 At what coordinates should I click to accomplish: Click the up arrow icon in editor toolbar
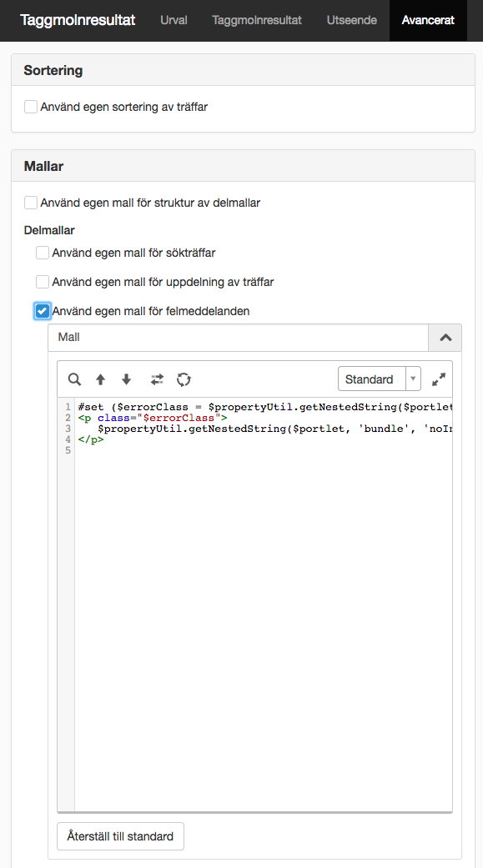pyautogui.click(x=100, y=379)
